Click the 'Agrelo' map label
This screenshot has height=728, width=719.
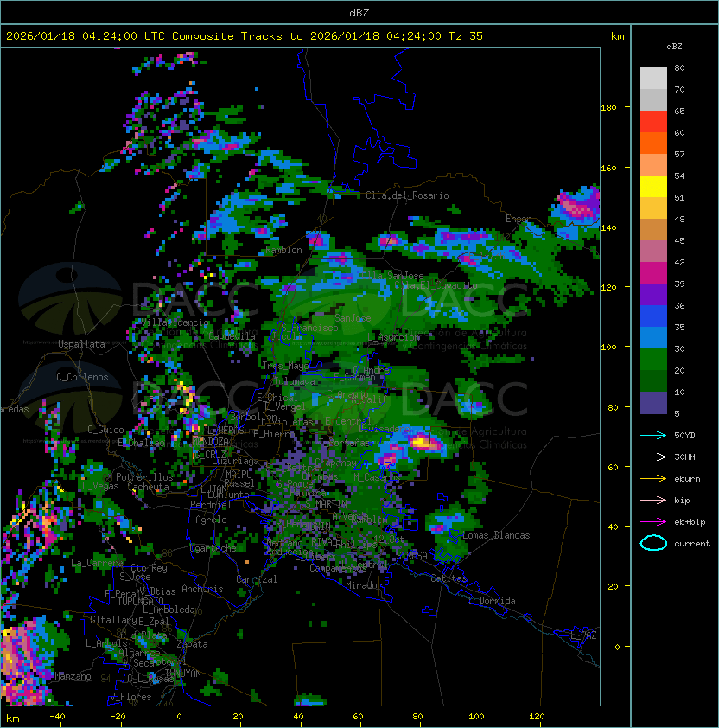pos(211,520)
